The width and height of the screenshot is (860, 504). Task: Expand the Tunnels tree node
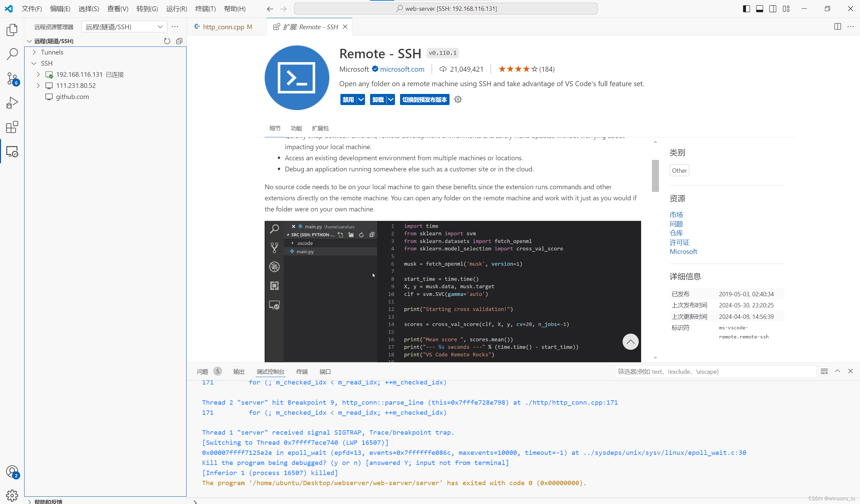coord(34,52)
